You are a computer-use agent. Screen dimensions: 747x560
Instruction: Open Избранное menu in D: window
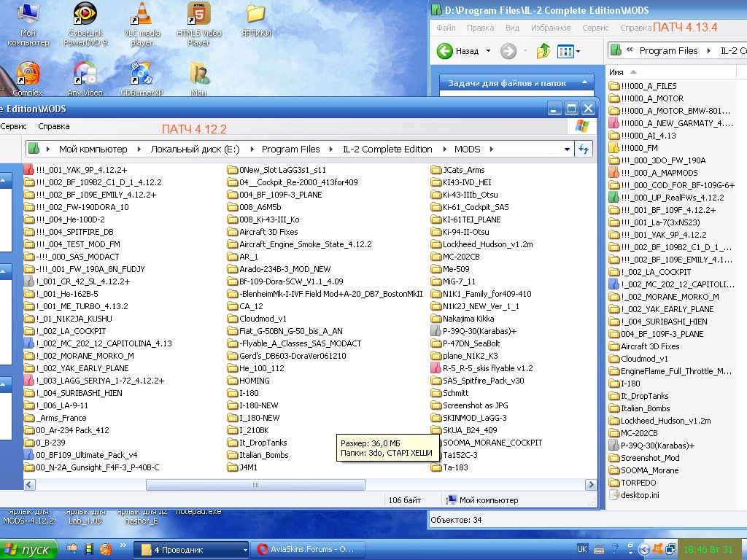click(551, 28)
